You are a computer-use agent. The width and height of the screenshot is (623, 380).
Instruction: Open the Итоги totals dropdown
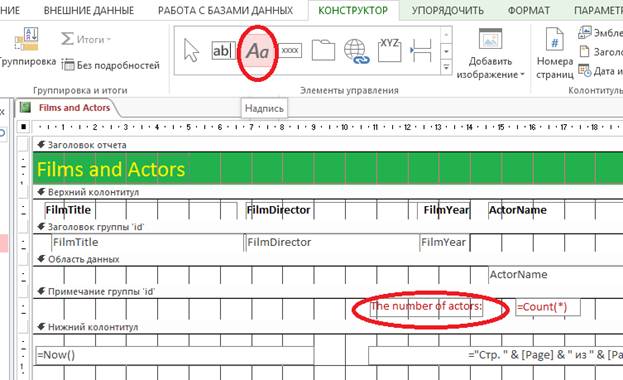pyautogui.click(x=86, y=39)
